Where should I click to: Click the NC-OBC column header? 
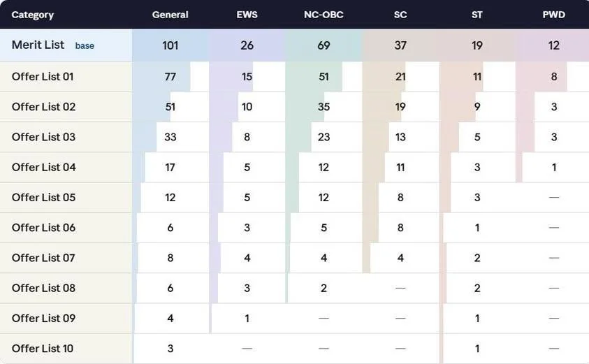pyautogui.click(x=323, y=15)
